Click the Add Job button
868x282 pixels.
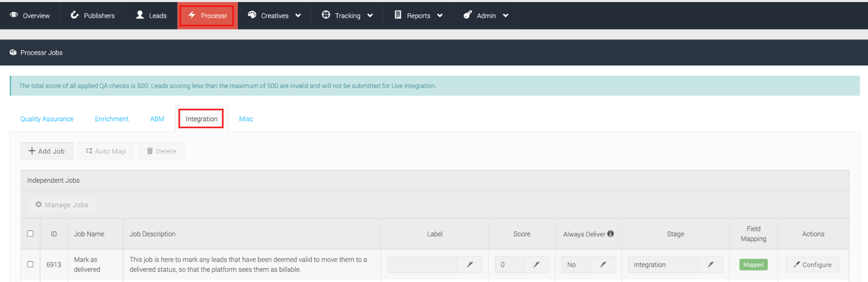click(47, 151)
